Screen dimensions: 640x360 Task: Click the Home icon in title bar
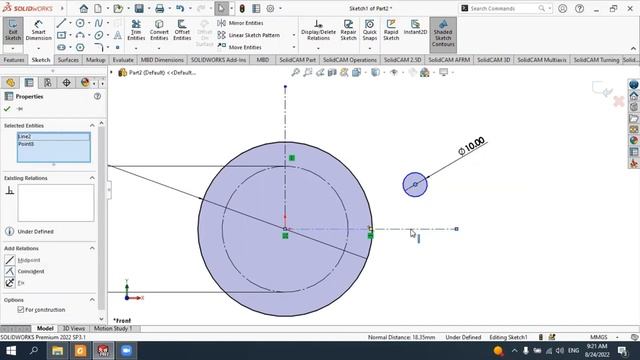pos(84,8)
